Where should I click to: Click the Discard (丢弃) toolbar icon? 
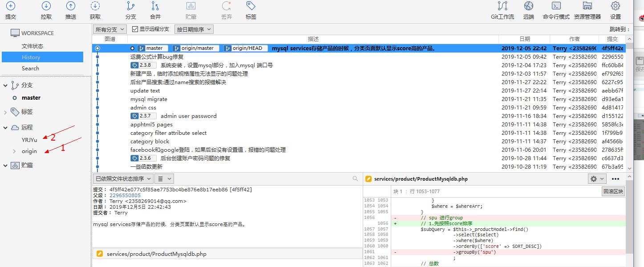[226, 6]
